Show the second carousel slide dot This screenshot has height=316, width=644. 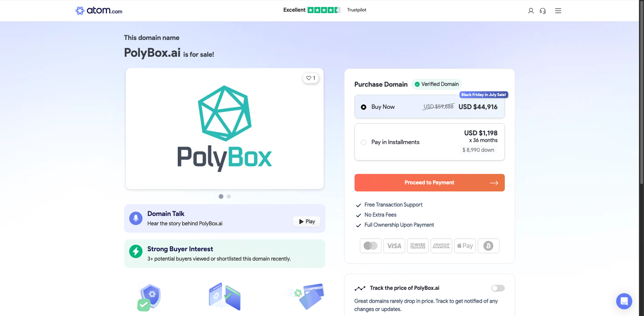point(229,196)
